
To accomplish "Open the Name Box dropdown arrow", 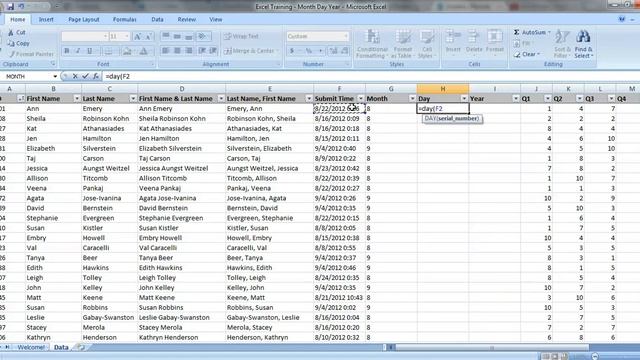I will click(55, 76).
